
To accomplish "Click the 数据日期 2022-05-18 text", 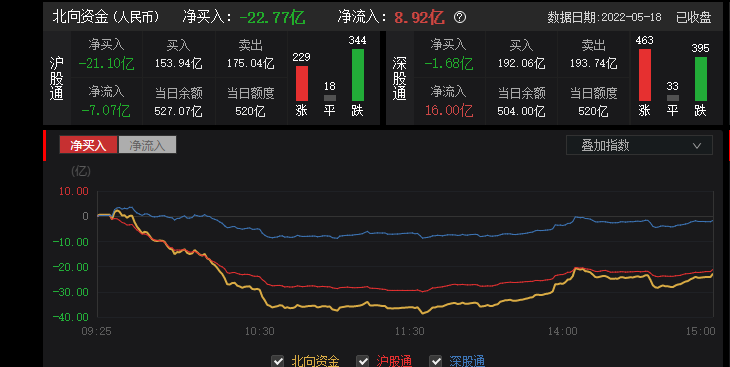I will click(x=604, y=17).
